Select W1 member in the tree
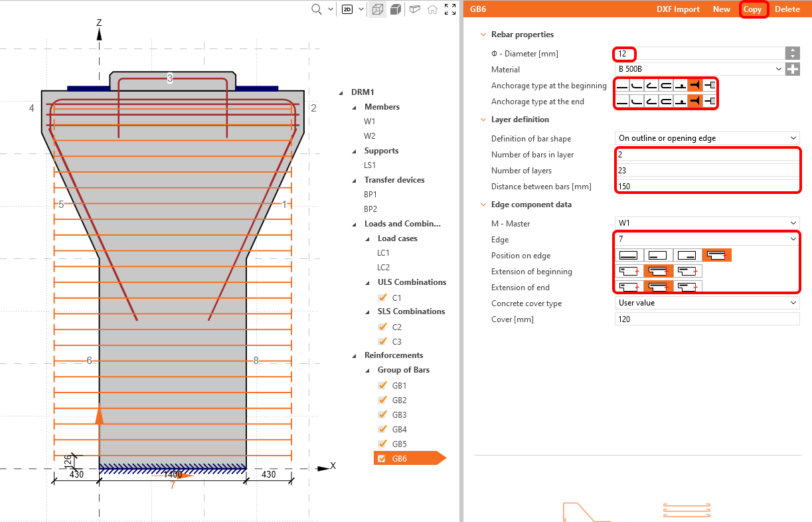The image size is (812, 522). [369, 122]
